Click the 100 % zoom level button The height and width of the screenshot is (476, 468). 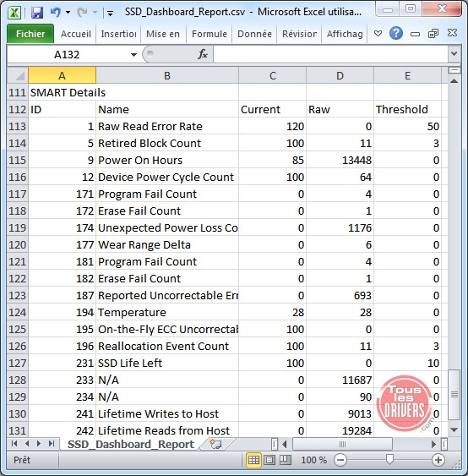[313, 460]
